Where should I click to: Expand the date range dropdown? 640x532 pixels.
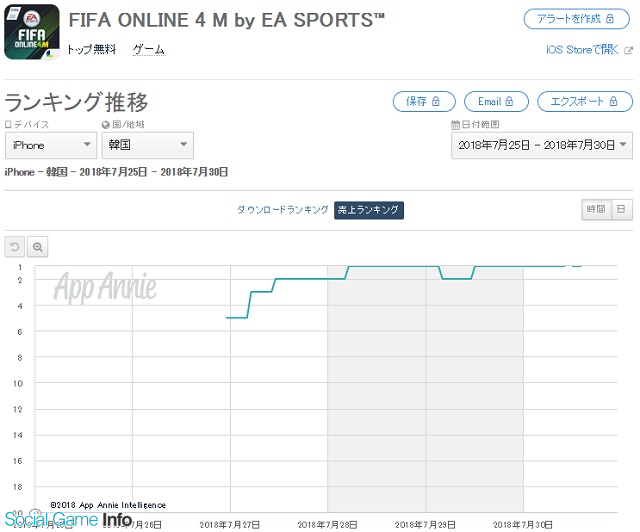[542, 146]
